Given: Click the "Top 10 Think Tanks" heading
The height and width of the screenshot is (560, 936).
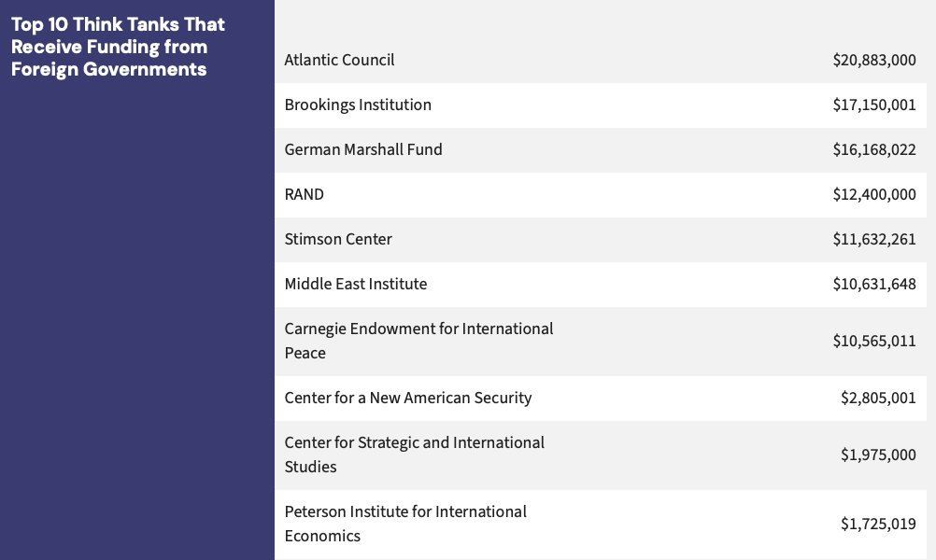Looking at the screenshot, I should point(118,47).
